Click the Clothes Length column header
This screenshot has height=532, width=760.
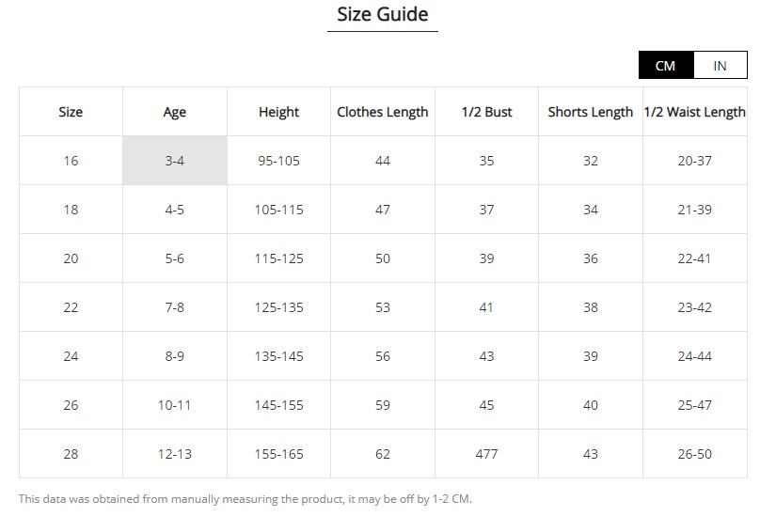[x=383, y=112]
